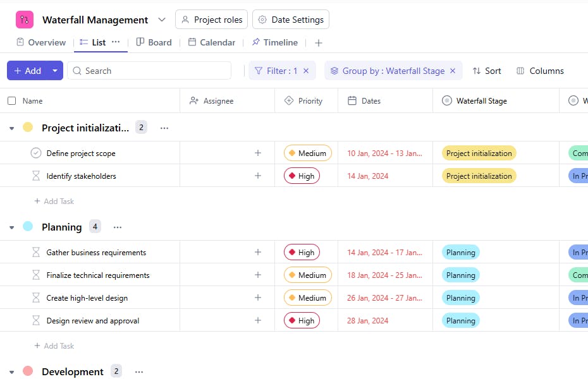Toggle the select-all checkbox beside Name
The width and height of the screenshot is (588, 379).
tap(12, 100)
